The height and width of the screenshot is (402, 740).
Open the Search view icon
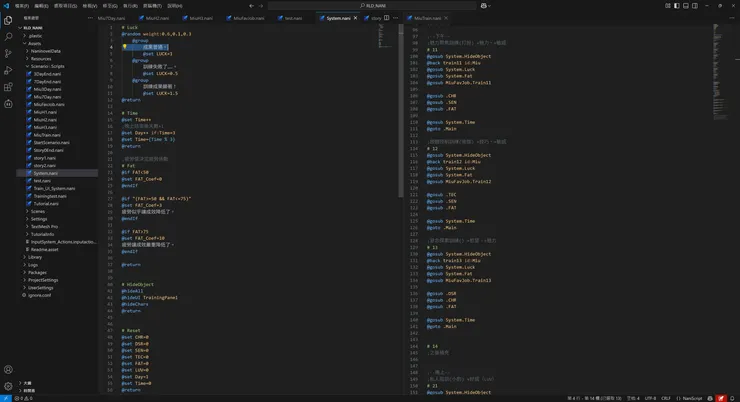click(x=8, y=37)
